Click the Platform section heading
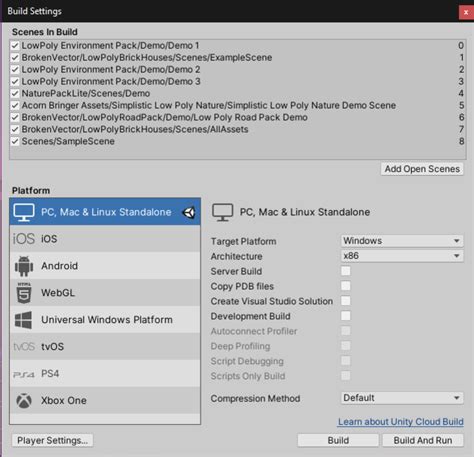The image size is (474, 457). click(31, 191)
